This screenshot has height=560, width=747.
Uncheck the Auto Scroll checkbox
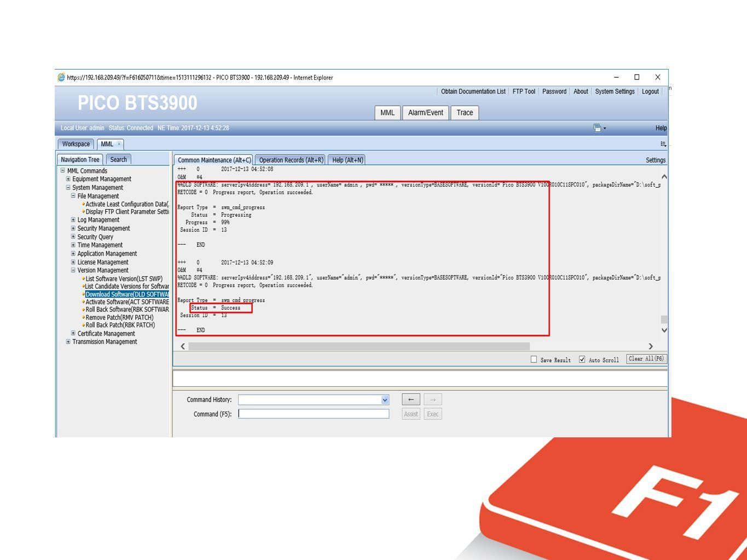582,359
